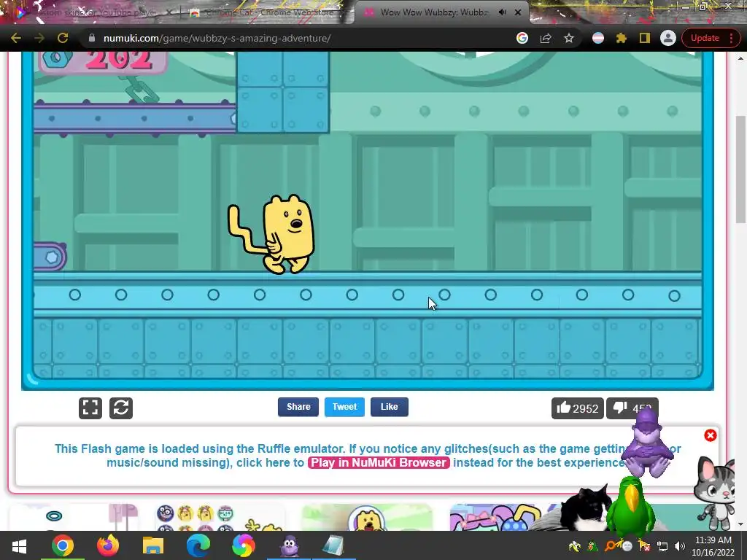This screenshot has height=560, width=747.
Task: Click the flag with red X tray icon
Action: point(644,546)
